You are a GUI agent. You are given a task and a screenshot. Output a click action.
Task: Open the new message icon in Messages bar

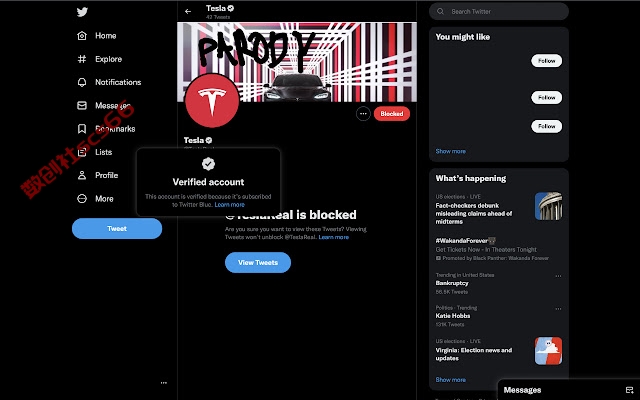tap(629, 390)
